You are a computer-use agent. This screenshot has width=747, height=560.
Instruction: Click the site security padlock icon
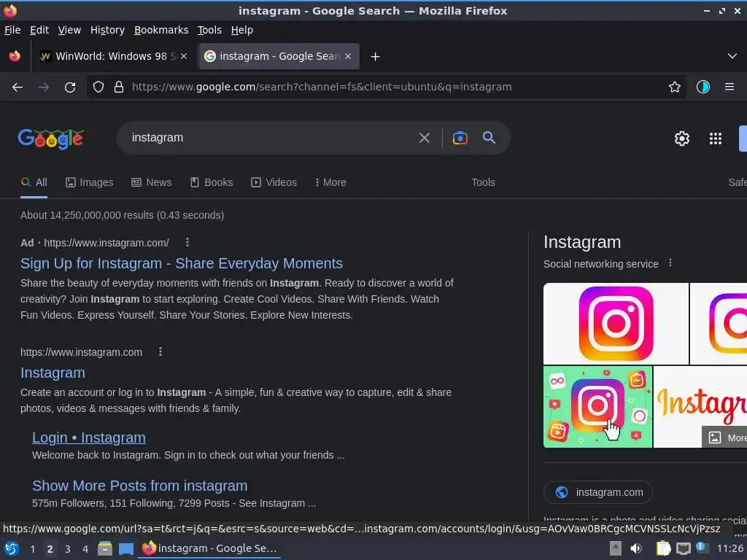[x=119, y=87]
